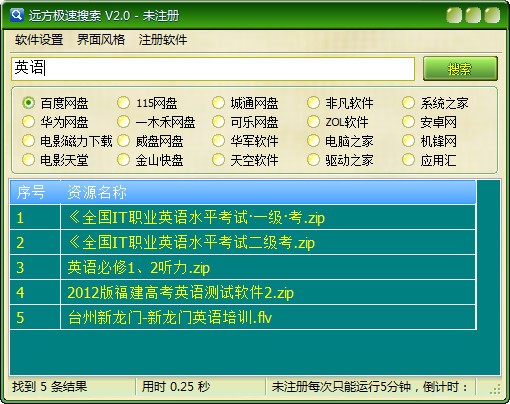This screenshot has width=510, height=404.
Task: Select the 非凡软件 radio button
Action: point(313,103)
